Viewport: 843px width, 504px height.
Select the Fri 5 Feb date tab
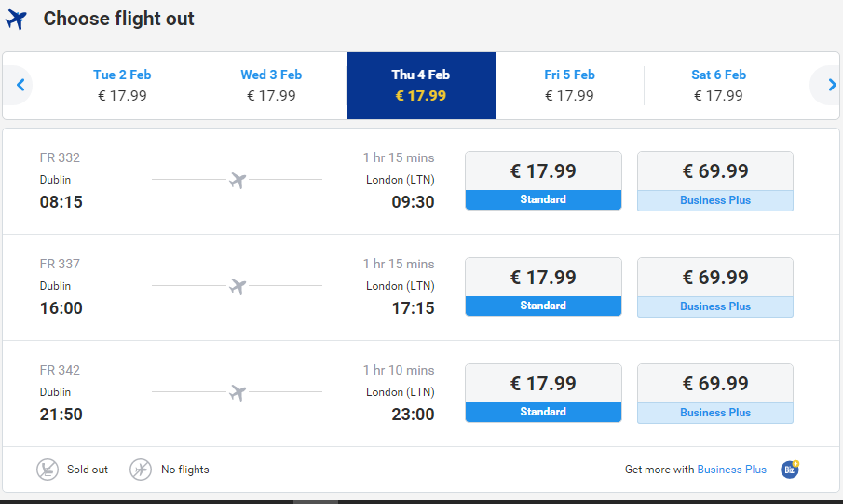(569, 86)
